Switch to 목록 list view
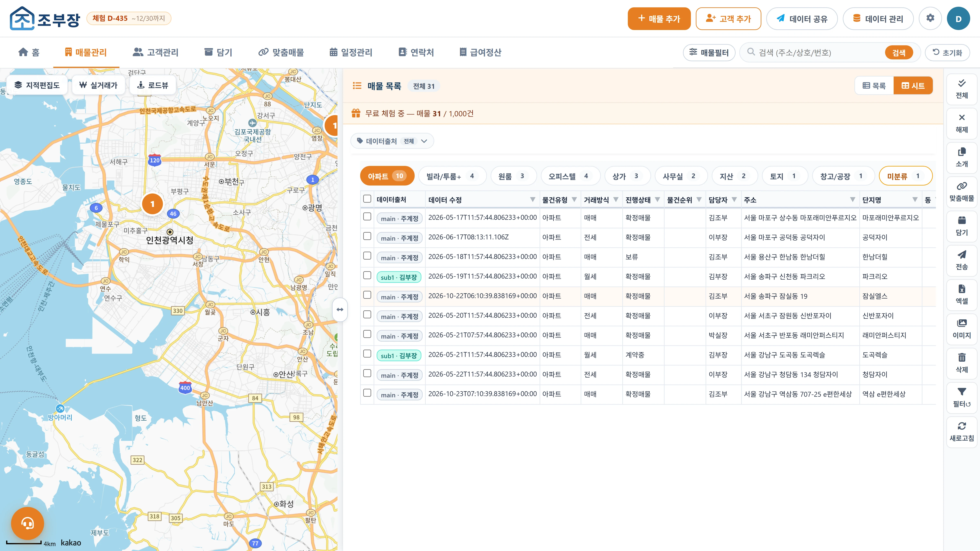Viewport: 980px width, 551px height. (874, 86)
